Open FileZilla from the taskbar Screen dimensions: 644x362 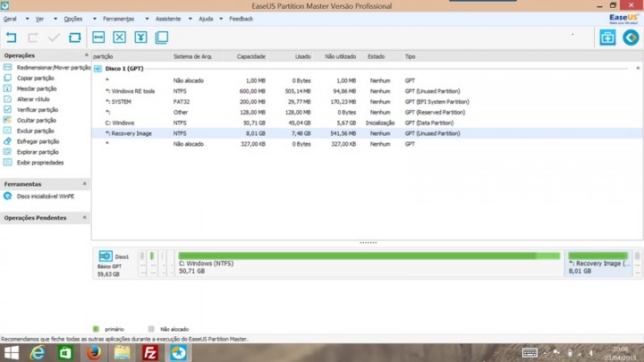click(150, 353)
